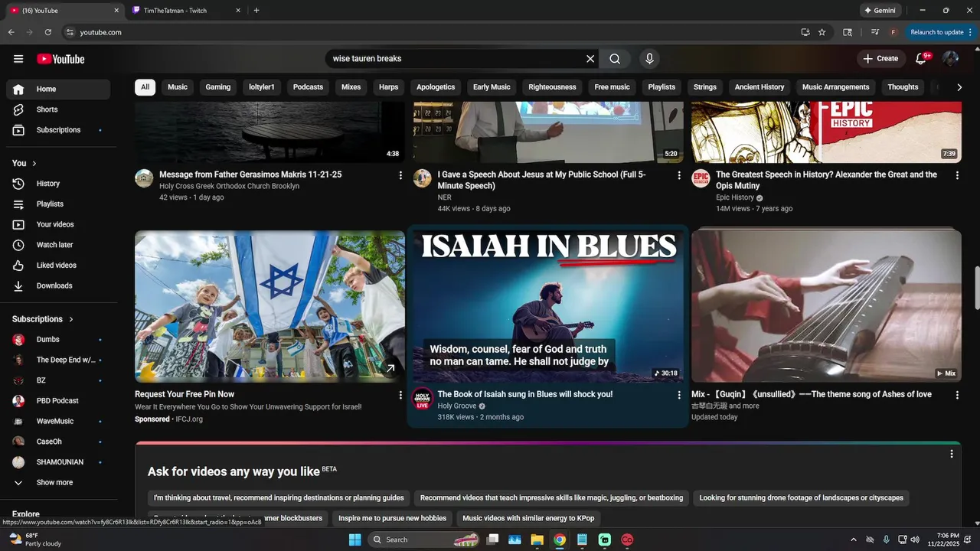Show more filter chips with right arrow
The image size is (980, 551).
coord(959,87)
